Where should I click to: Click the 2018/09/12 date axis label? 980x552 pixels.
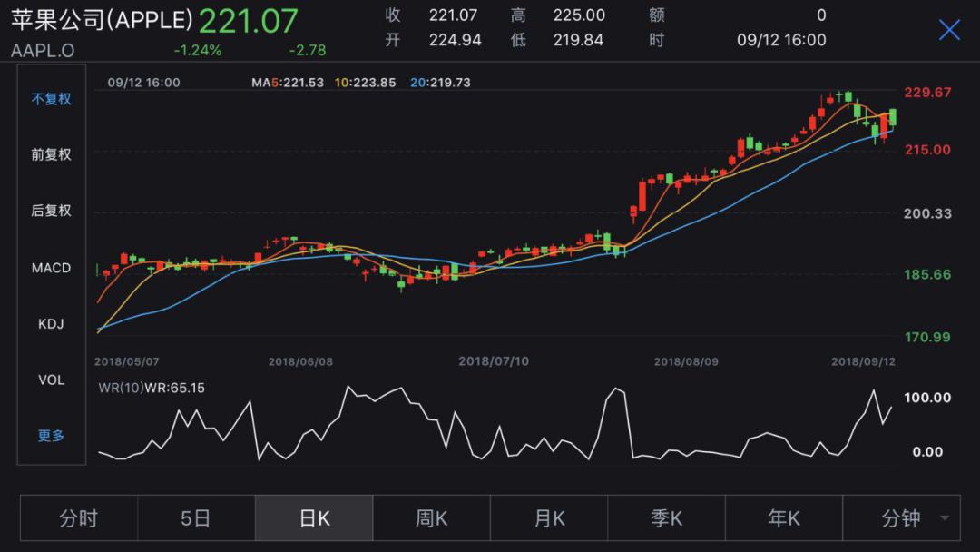863,361
